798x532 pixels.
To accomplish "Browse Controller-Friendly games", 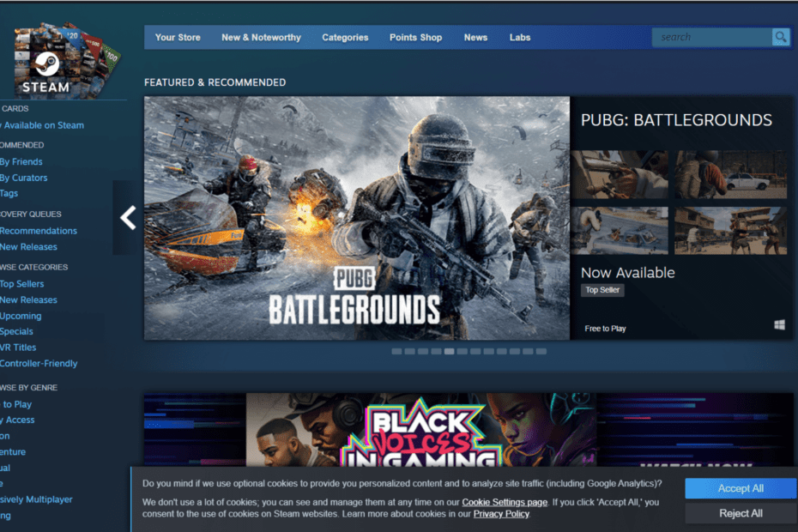I will pyautogui.click(x=39, y=364).
